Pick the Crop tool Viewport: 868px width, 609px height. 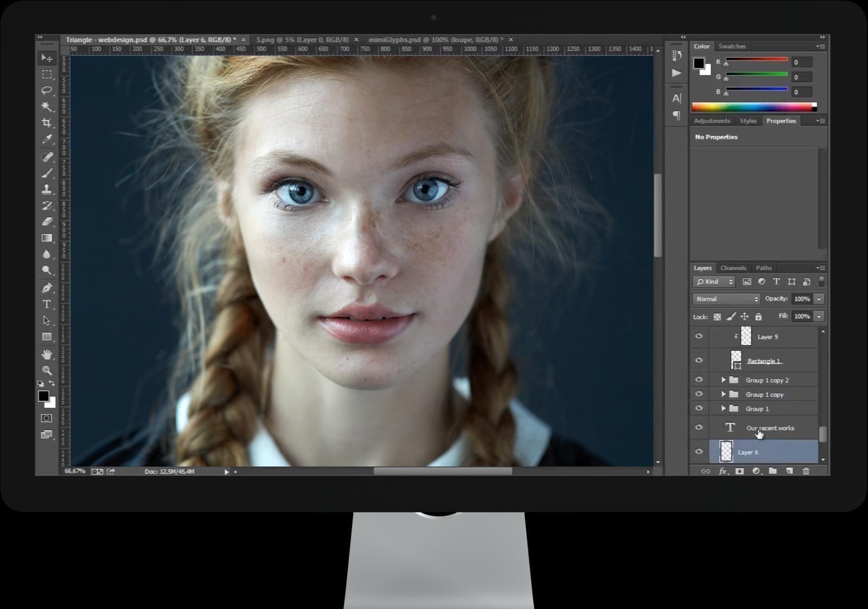point(47,123)
